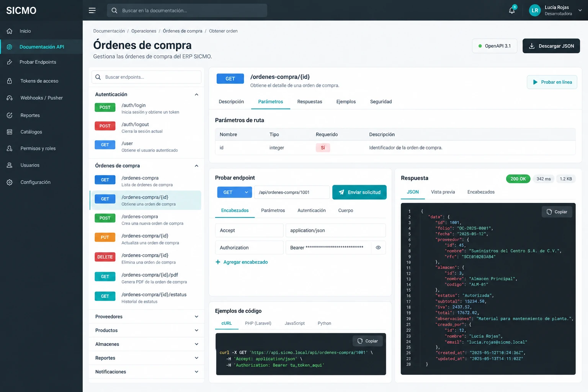Toggle the hamburger menu icon
Image resolution: width=588 pixels, height=392 pixels.
coord(92,10)
